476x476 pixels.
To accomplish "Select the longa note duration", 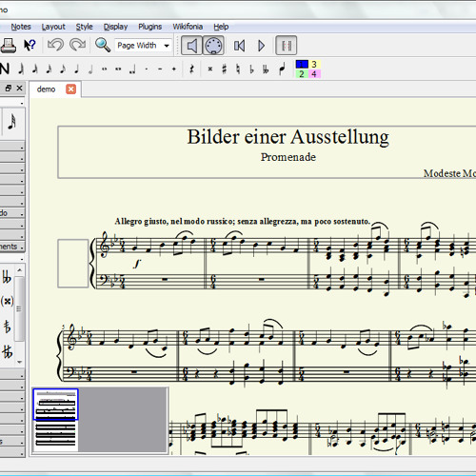I will click(x=132, y=69).
